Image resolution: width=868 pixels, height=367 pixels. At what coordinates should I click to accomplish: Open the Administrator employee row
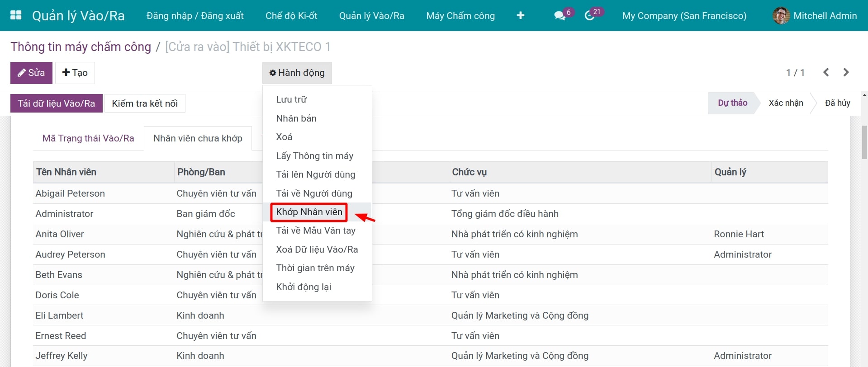[430, 214]
